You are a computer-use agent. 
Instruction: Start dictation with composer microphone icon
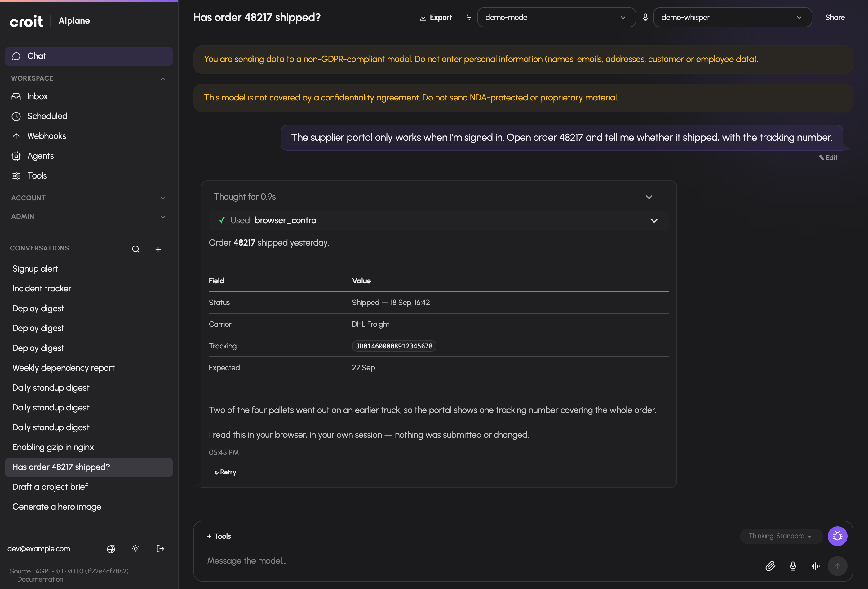coord(793,566)
